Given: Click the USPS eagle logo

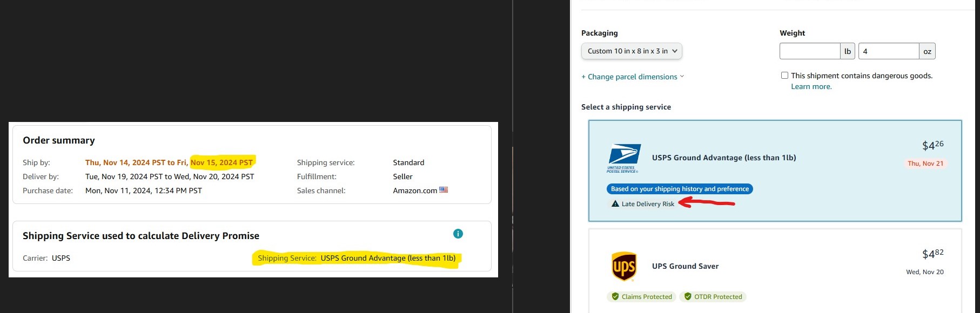Looking at the screenshot, I should tap(624, 158).
